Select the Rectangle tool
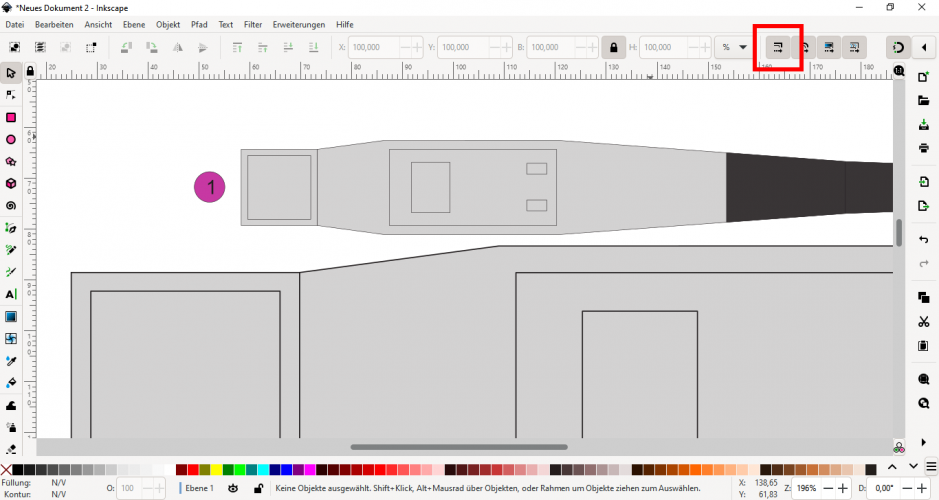 pos(11,117)
